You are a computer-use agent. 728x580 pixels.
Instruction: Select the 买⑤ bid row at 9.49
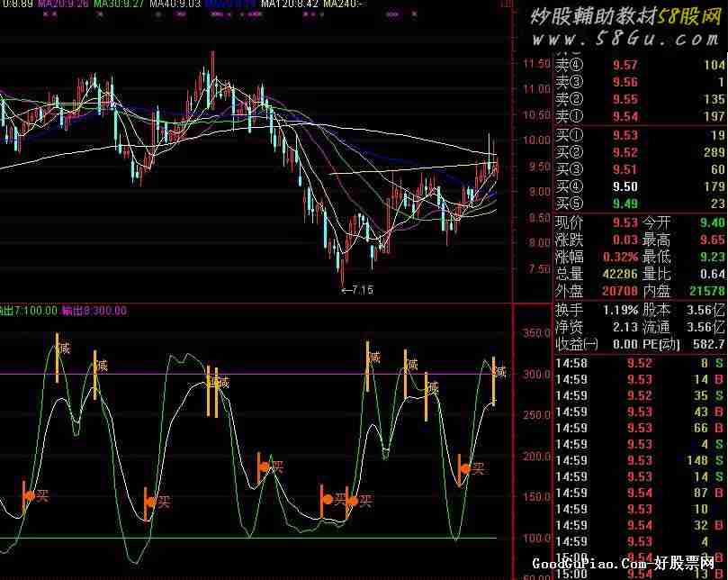click(640, 203)
